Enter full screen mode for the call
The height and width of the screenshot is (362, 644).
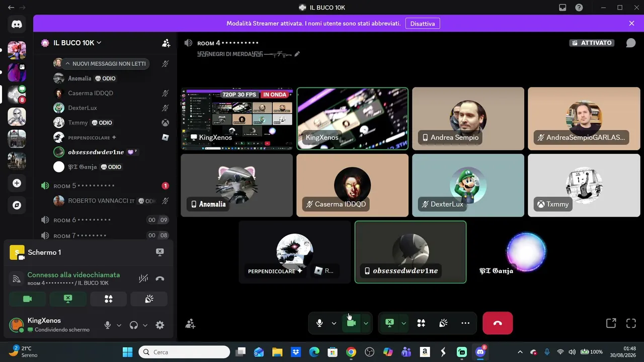tap(631, 323)
